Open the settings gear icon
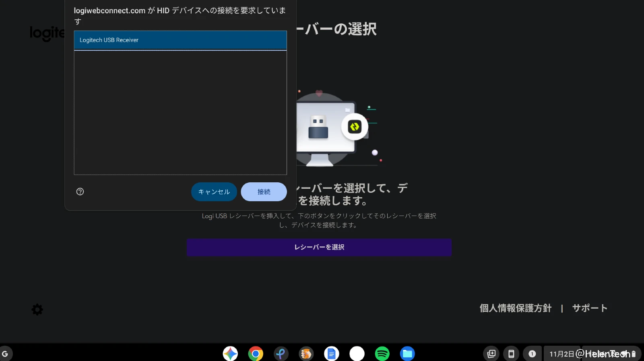 (37, 309)
